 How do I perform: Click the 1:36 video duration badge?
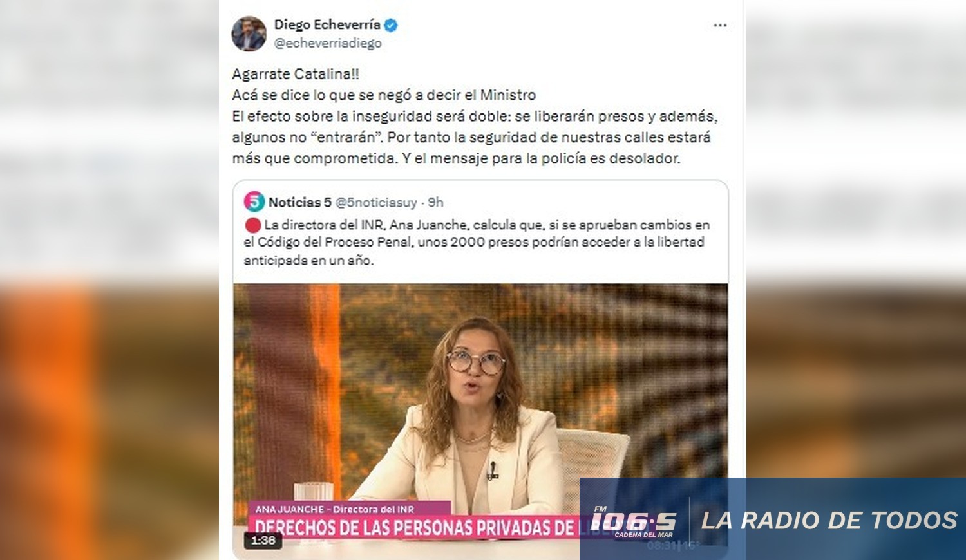[263, 541]
